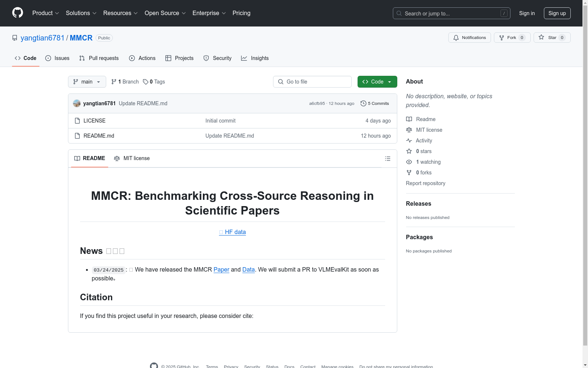Focus the Go to file input
The image size is (588, 368).
tap(312, 82)
